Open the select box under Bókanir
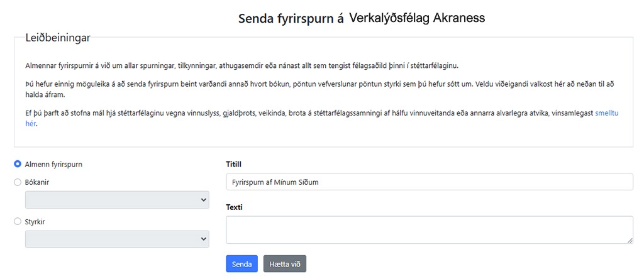This screenshot has height=279, width=644. tap(116, 200)
